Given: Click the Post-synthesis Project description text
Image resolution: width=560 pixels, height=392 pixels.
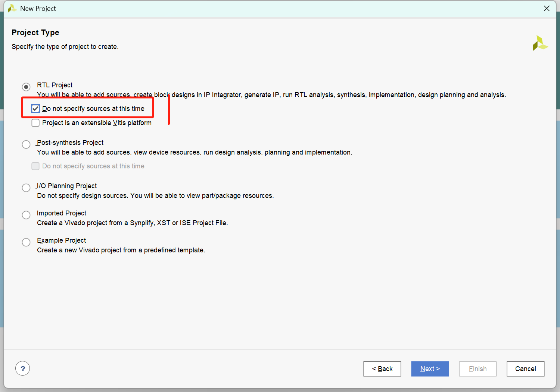Looking at the screenshot, I should point(195,152).
